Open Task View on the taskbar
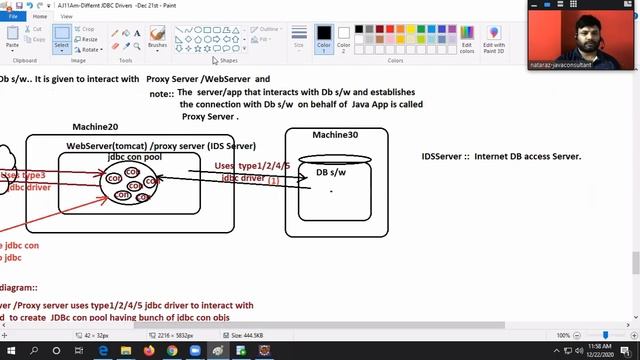Viewport: 640px width, 360px height. pos(79,351)
